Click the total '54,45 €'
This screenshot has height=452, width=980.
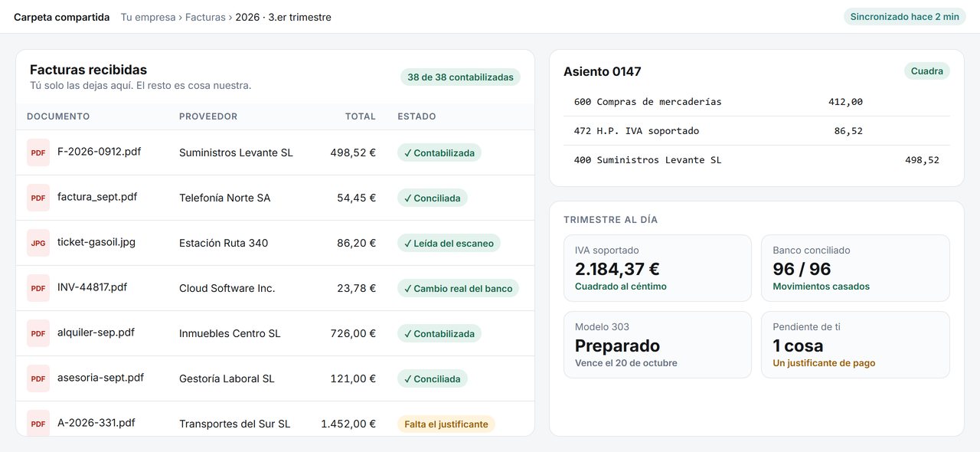click(357, 198)
